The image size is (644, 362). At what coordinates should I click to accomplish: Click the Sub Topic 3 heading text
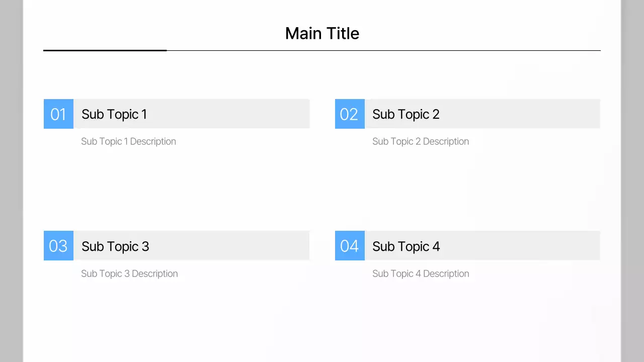tap(115, 246)
